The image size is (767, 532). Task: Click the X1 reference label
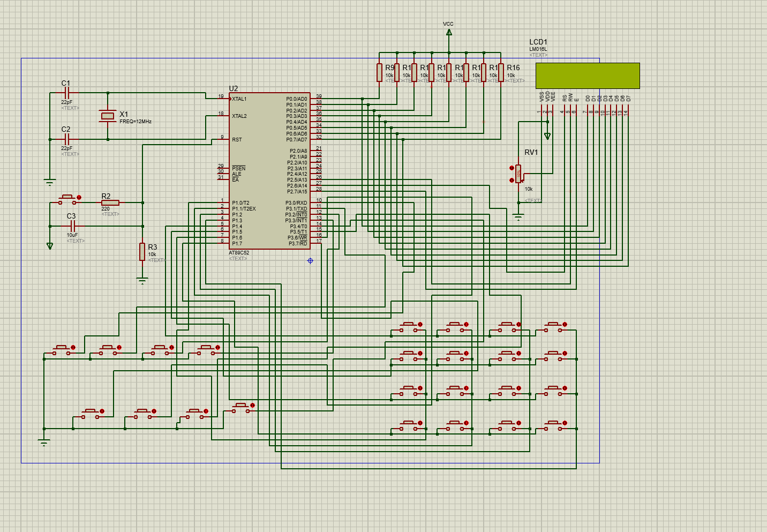pyautogui.click(x=124, y=114)
